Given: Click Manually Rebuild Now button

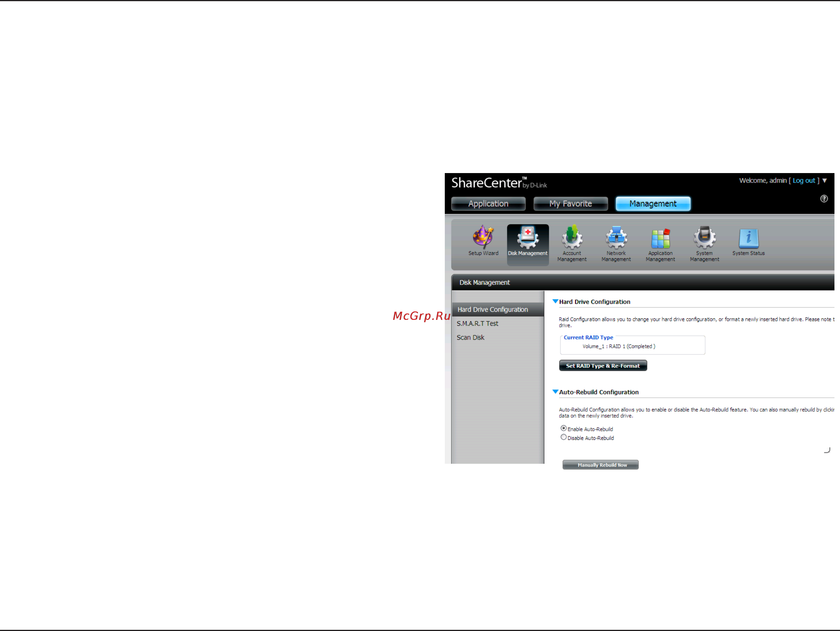Looking at the screenshot, I should click(600, 465).
